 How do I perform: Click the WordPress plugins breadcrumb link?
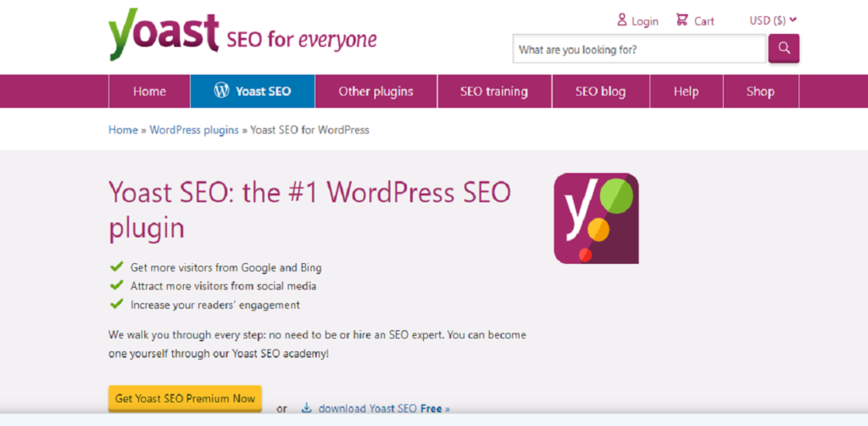194,130
